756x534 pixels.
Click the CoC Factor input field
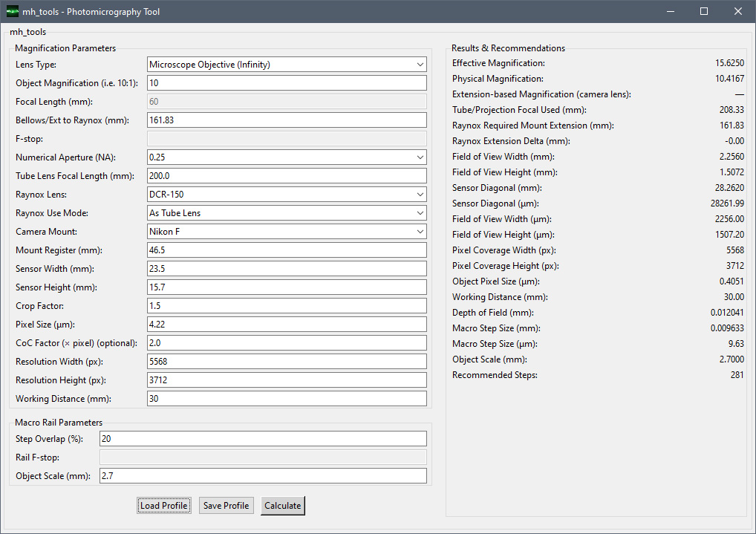click(x=287, y=343)
